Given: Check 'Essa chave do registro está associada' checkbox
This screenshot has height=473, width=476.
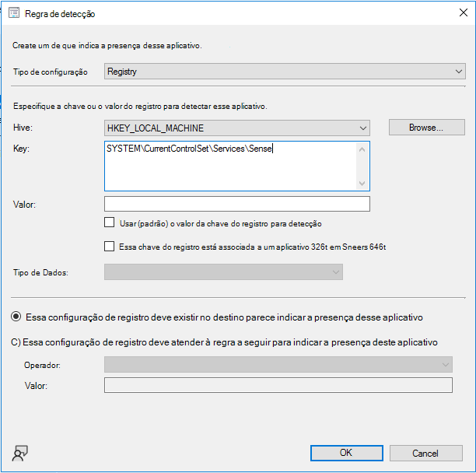Looking at the screenshot, I should click(110, 246).
